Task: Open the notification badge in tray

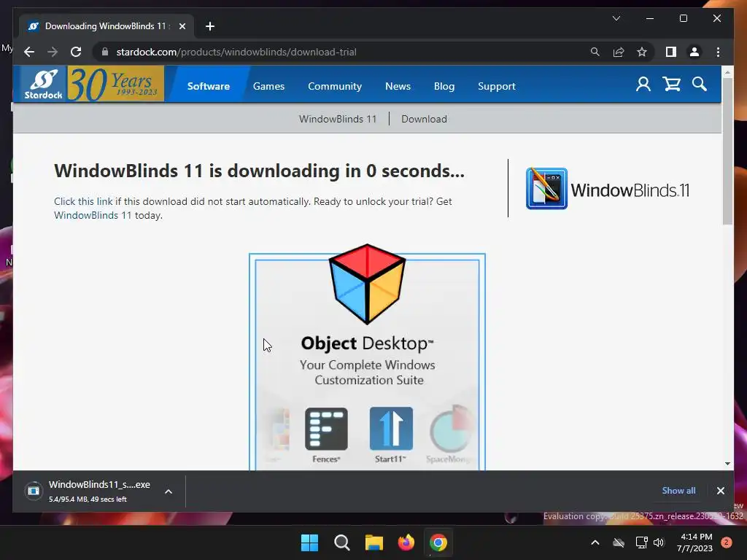Action: (x=727, y=542)
